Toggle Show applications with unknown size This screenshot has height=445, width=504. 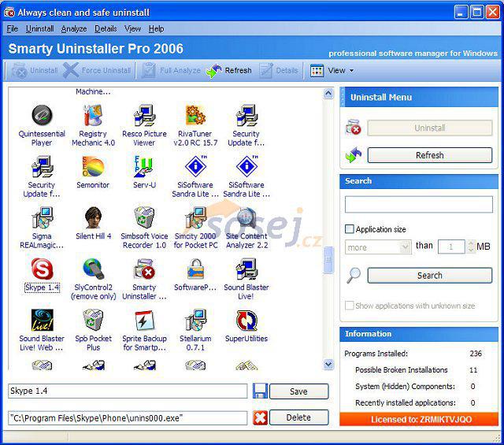click(349, 305)
